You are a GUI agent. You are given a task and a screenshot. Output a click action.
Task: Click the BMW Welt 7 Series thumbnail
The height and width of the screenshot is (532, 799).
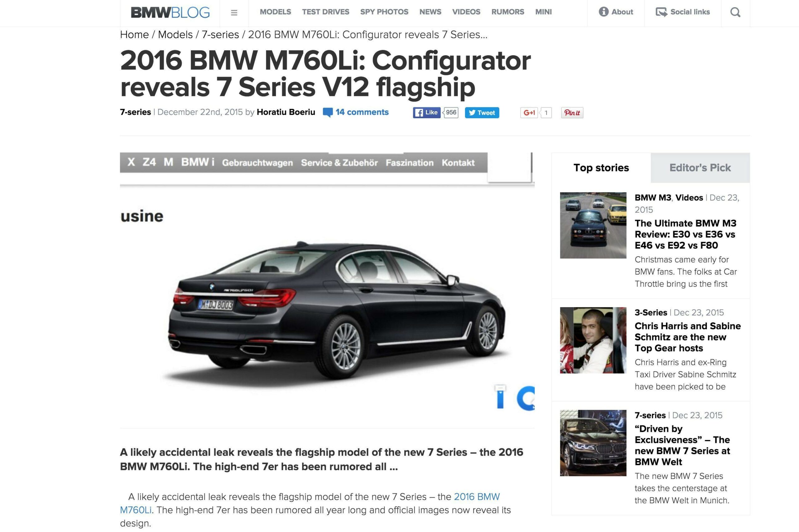pos(593,443)
